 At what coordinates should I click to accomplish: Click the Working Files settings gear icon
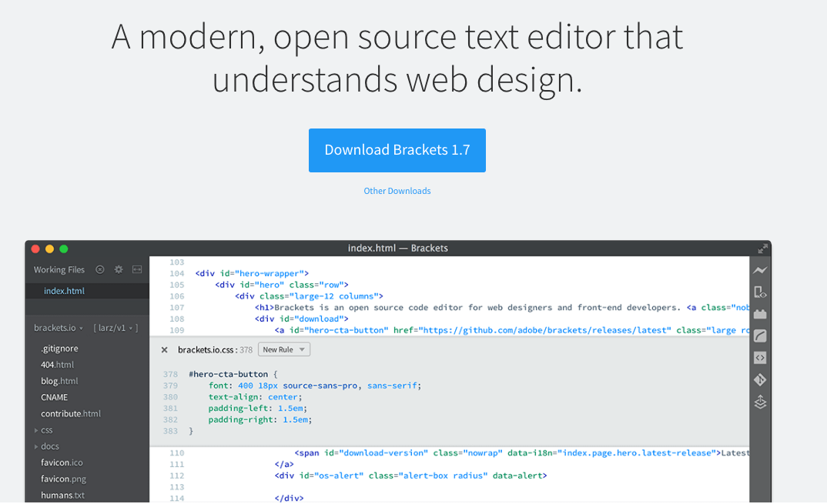tap(119, 269)
